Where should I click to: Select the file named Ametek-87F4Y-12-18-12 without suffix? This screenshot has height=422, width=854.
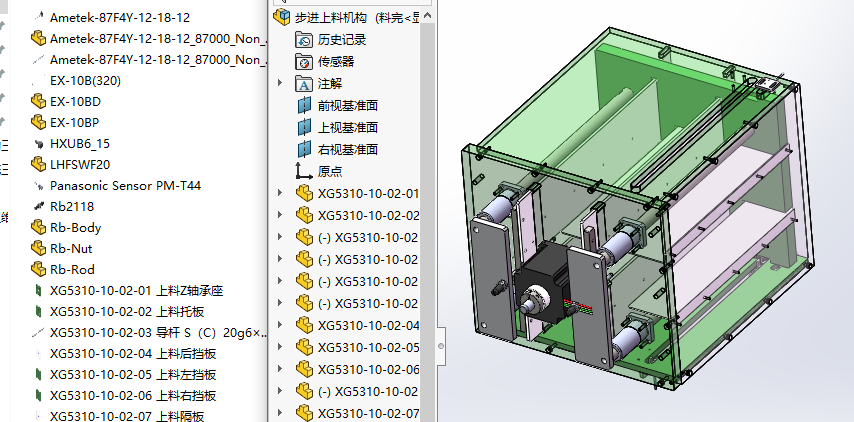tap(120, 17)
